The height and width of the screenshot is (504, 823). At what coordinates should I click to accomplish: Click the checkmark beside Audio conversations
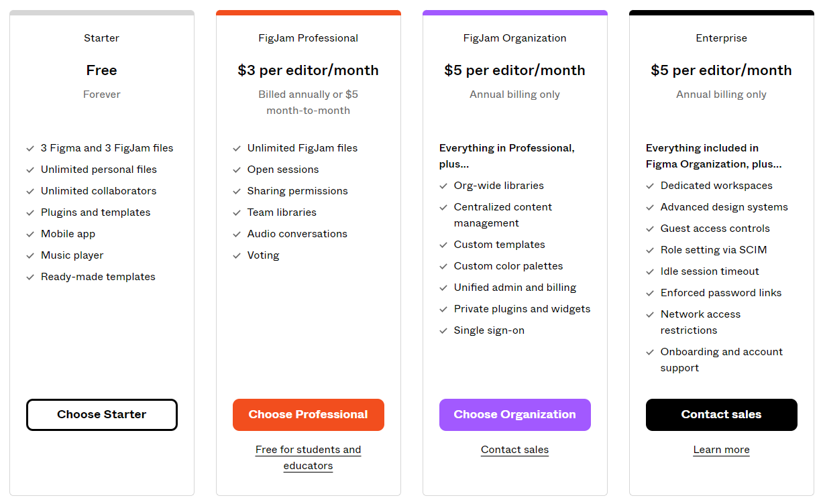point(237,235)
